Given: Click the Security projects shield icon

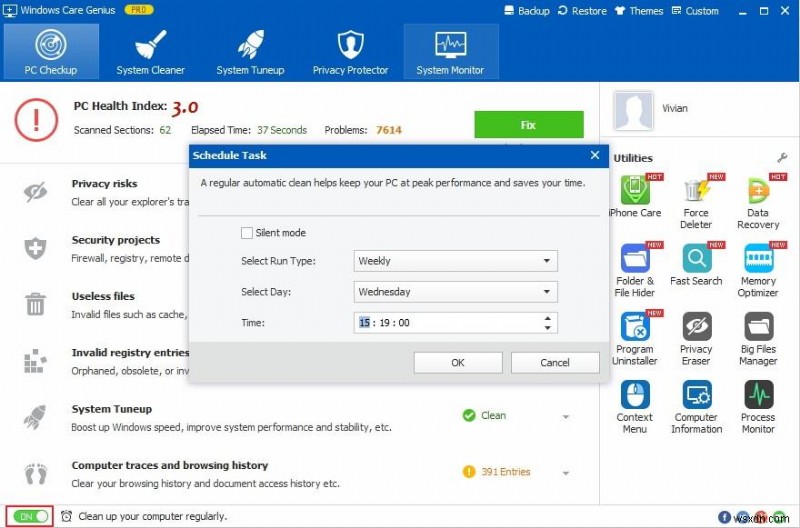Looking at the screenshot, I should pyautogui.click(x=35, y=248).
